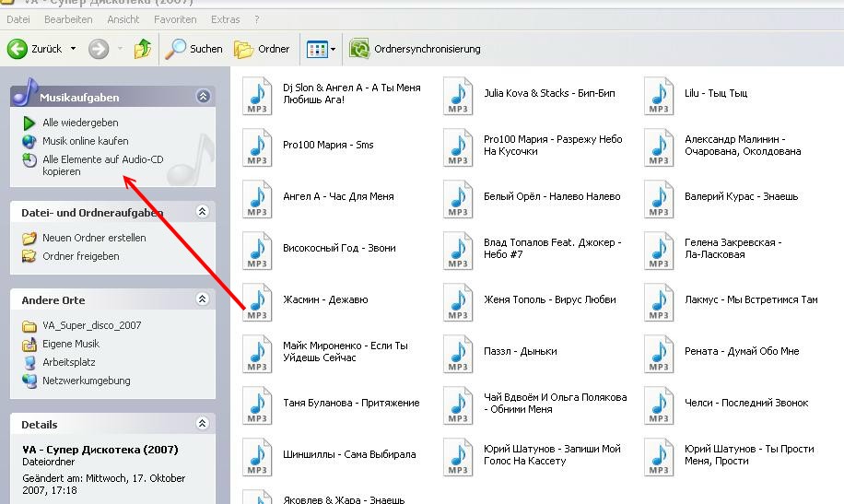Image resolution: width=844 pixels, height=504 pixels.
Task: Click the grey forward arrow button
Action: [x=99, y=49]
